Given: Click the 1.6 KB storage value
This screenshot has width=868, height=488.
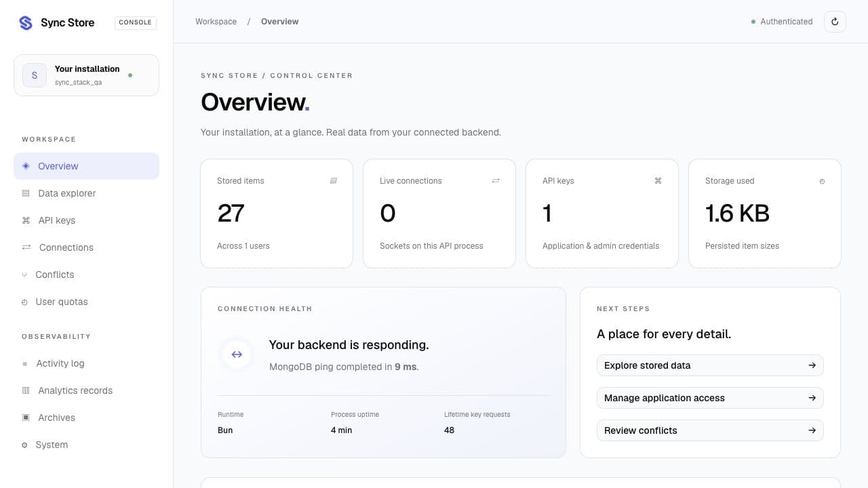Looking at the screenshot, I should (737, 213).
